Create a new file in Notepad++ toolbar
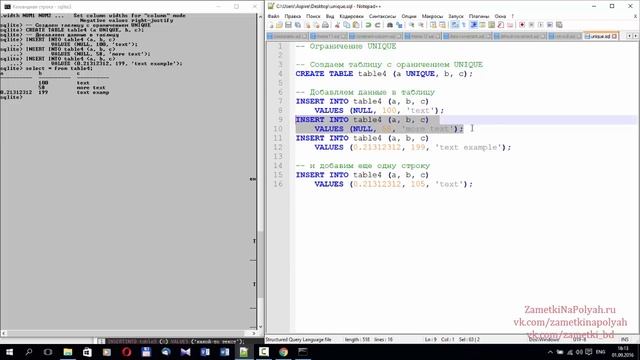 (270, 25)
